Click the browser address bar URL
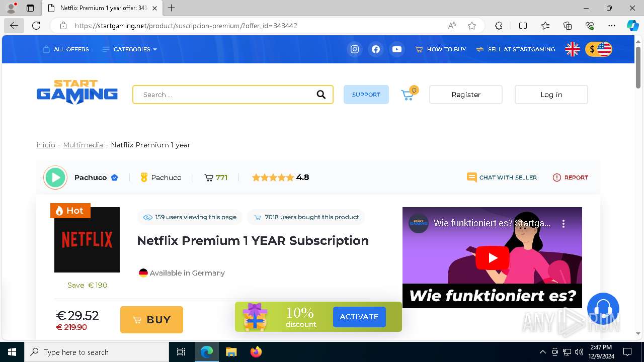The height and width of the screenshot is (362, 644). click(x=186, y=26)
